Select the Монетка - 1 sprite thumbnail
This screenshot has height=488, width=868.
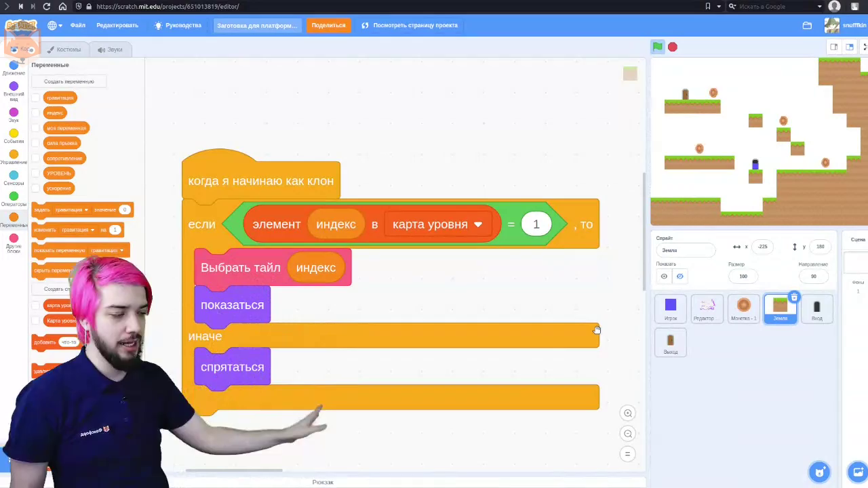coord(743,308)
